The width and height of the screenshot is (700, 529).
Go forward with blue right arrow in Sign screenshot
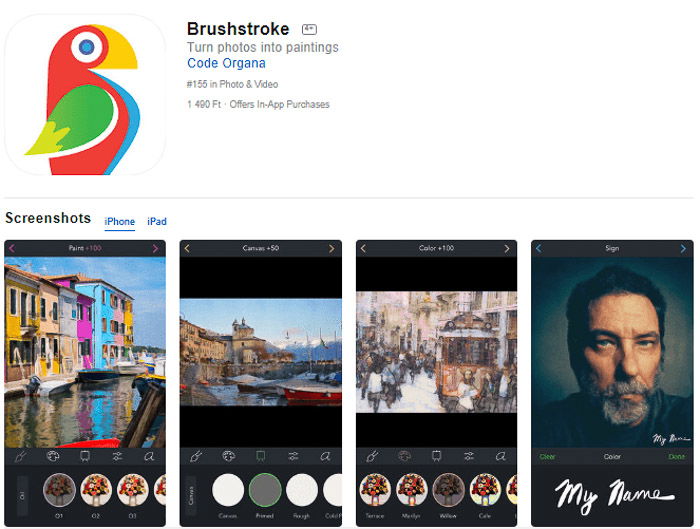[683, 248]
